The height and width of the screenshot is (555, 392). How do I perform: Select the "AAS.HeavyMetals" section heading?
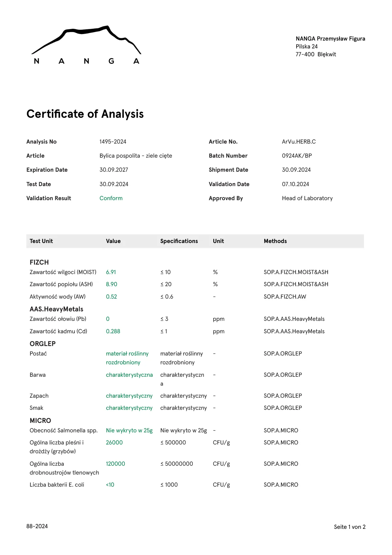pos(56,309)
